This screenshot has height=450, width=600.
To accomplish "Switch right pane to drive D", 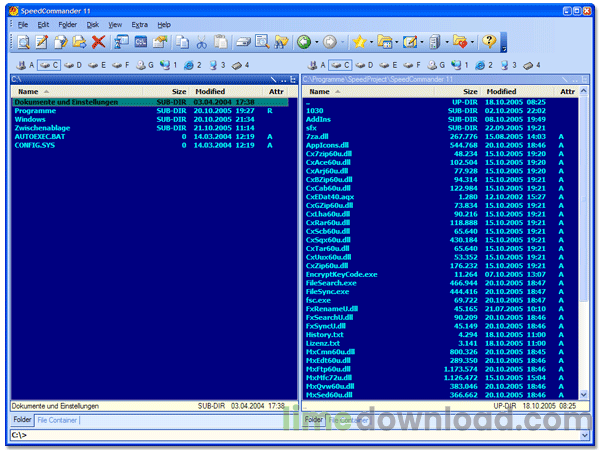I will (x=364, y=65).
